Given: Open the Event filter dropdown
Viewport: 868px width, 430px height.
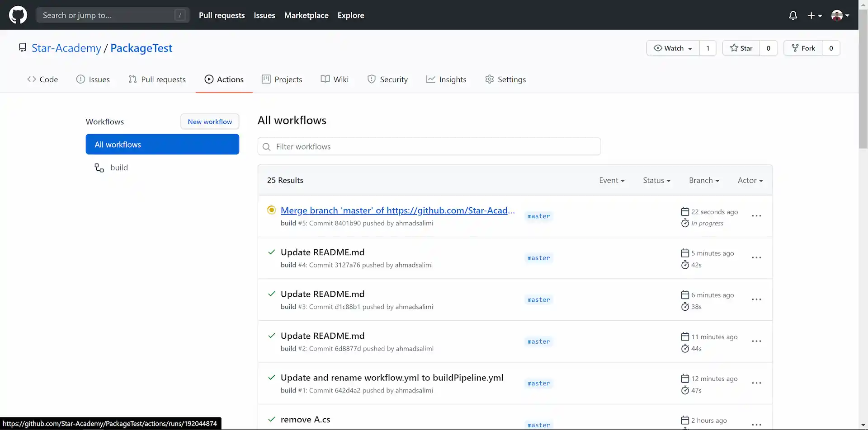Looking at the screenshot, I should (612, 180).
